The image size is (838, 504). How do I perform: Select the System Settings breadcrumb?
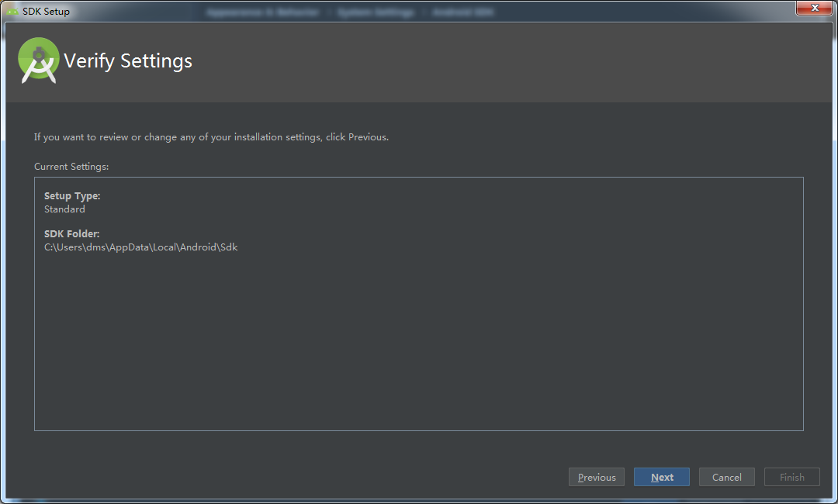click(377, 12)
